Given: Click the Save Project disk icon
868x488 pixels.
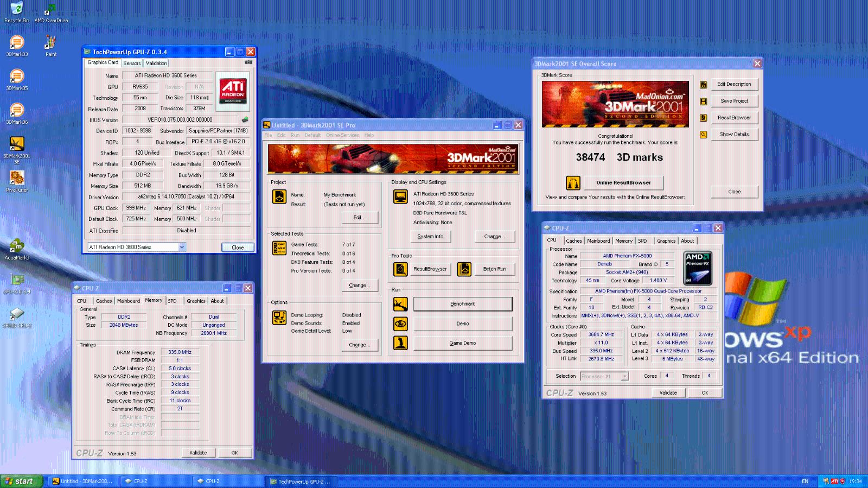Looking at the screenshot, I should (x=703, y=101).
